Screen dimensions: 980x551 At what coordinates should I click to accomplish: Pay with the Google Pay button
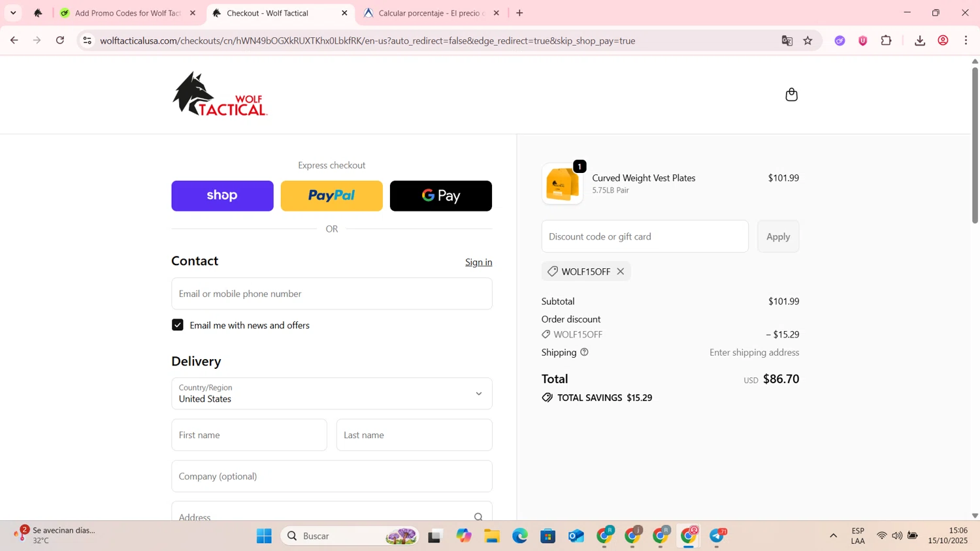[441, 196]
